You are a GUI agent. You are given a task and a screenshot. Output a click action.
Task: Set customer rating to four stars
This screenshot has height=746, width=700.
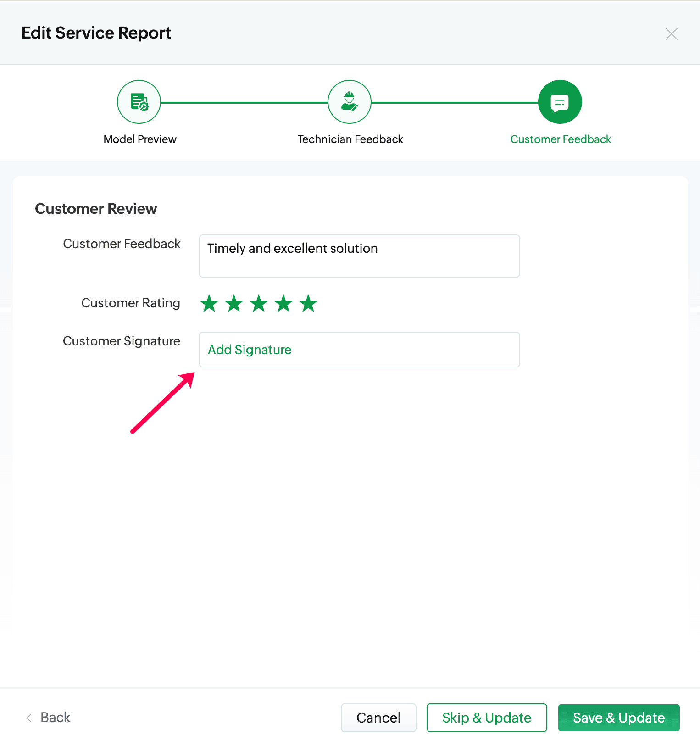[x=283, y=303]
